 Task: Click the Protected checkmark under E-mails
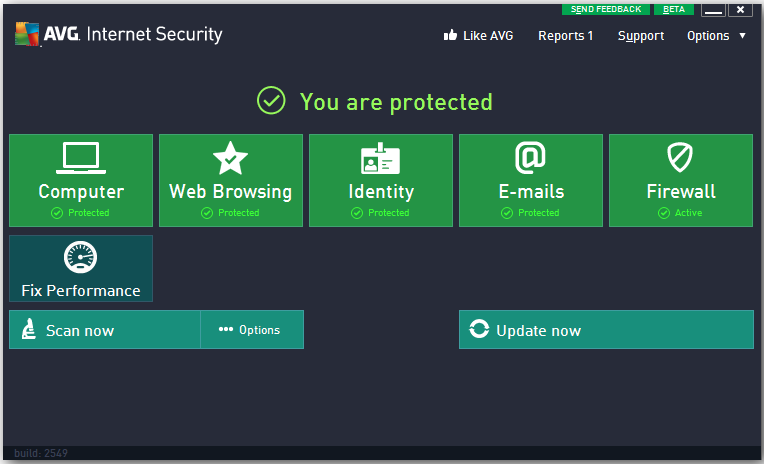point(507,213)
